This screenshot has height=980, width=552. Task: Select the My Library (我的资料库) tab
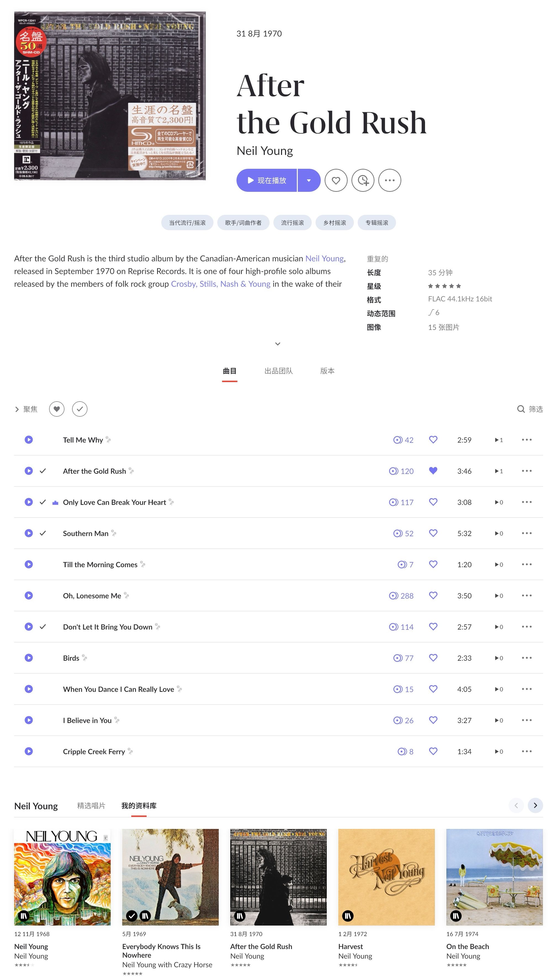pos(139,805)
